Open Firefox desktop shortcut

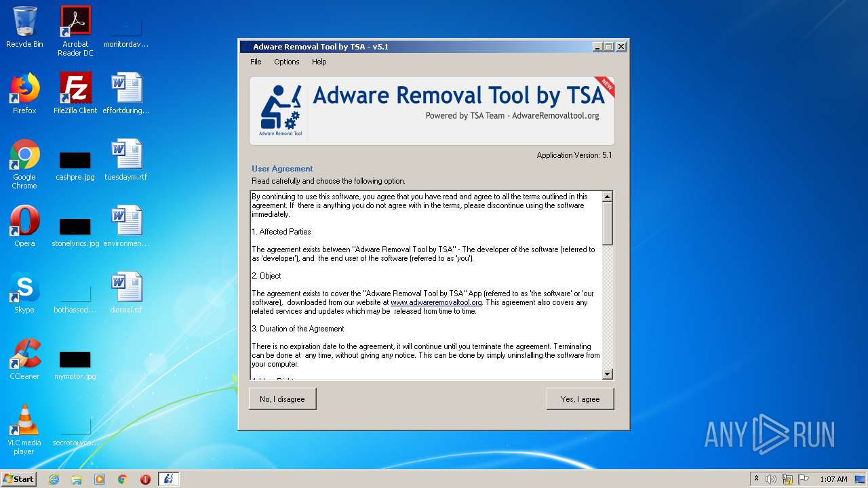(x=24, y=94)
